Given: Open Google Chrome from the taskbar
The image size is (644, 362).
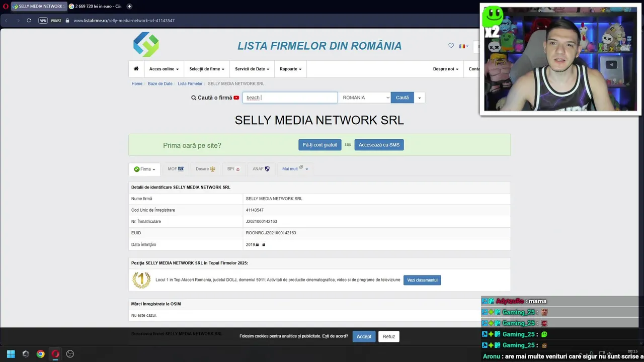Looking at the screenshot, I should pos(40,354).
